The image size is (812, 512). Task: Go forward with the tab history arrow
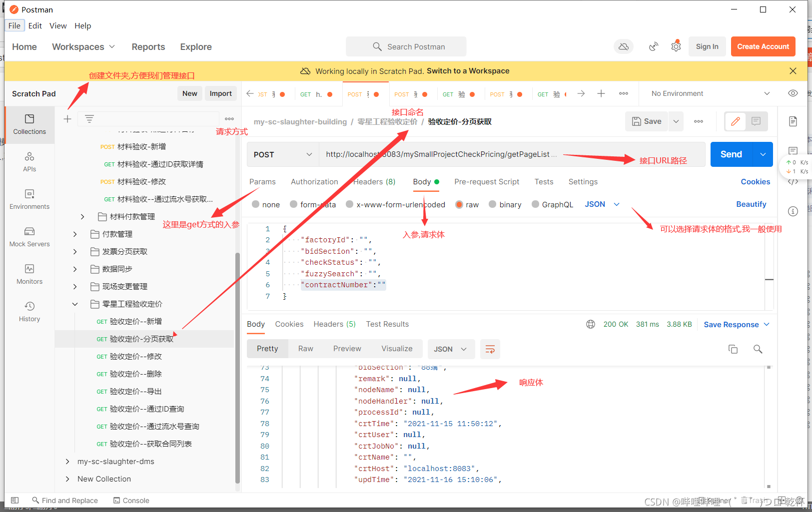coord(581,93)
